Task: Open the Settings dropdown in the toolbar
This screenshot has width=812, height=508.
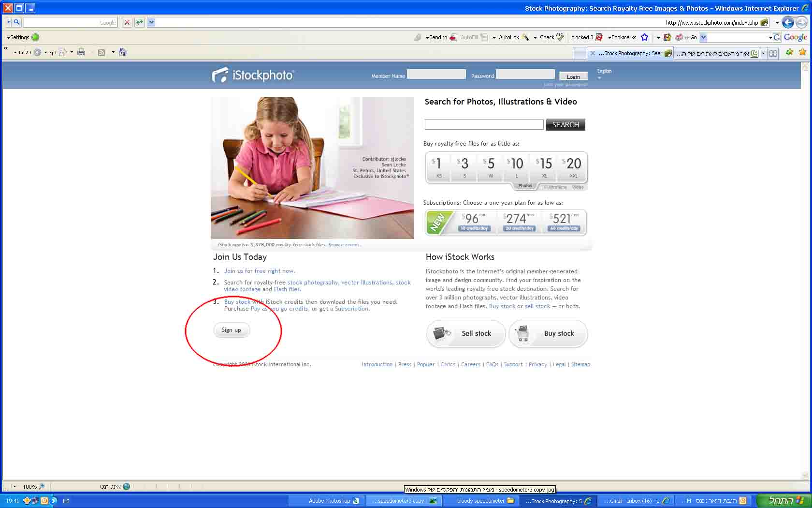Action: (x=18, y=37)
